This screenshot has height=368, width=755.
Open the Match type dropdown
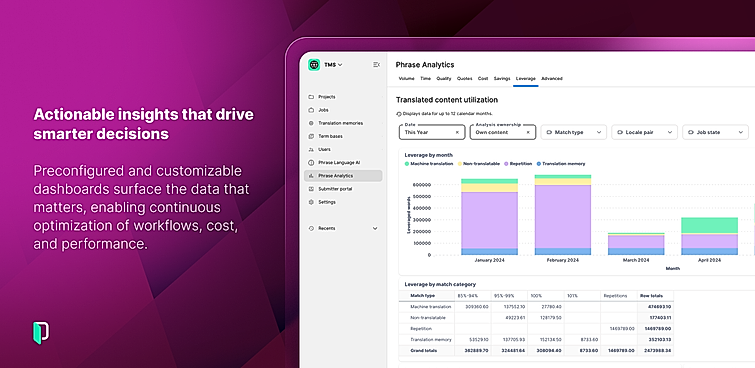tap(574, 132)
